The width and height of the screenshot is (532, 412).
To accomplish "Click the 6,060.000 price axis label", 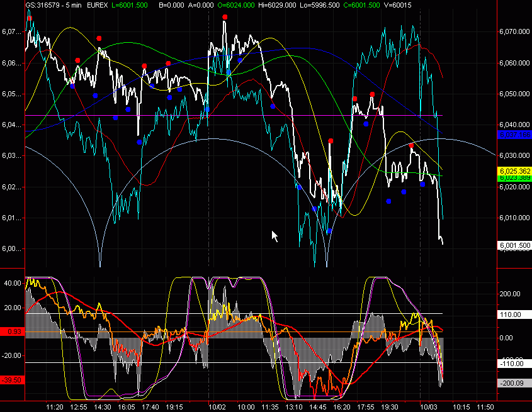I will coord(514,63).
